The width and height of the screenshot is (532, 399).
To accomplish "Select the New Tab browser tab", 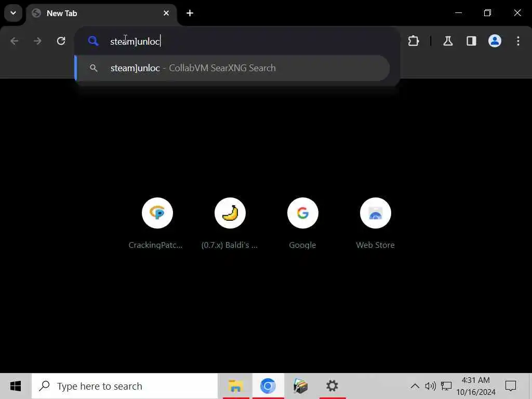I will (x=101, y=14).
